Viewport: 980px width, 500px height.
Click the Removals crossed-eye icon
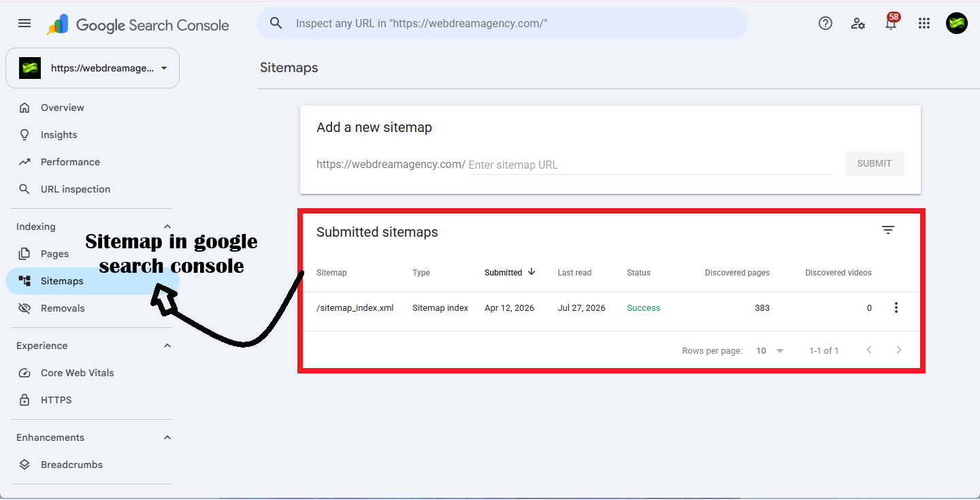click(24, 308)
